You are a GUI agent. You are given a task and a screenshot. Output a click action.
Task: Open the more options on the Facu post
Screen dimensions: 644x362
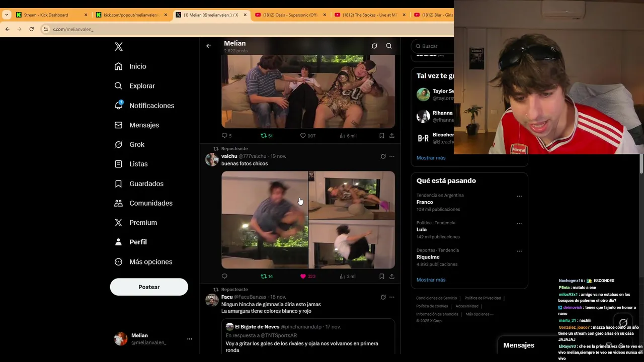click(x=392, y=297)
